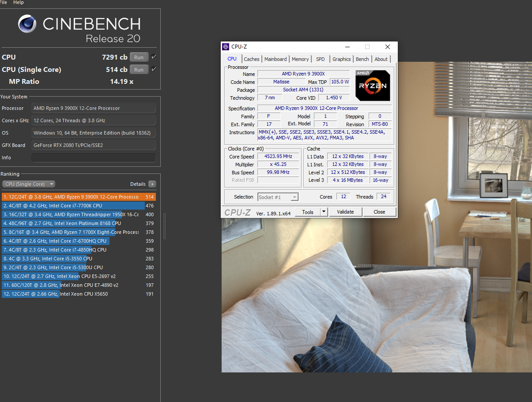
Task: Click the Bus Speed value 99.98 MHz
Action: pos(278,173)
